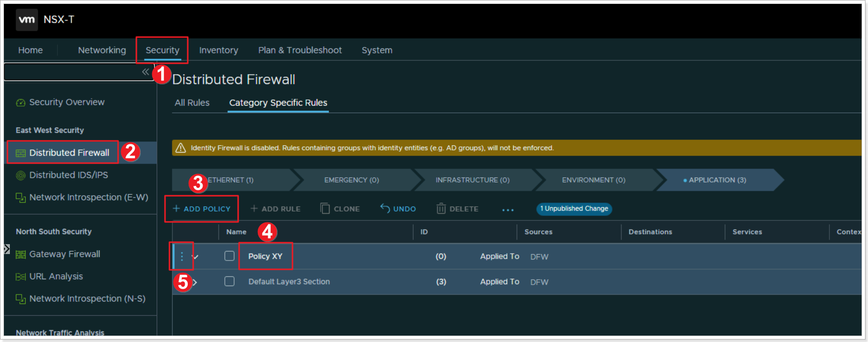Click the Sources column header
868x342 pixels.
coord(538,232)
